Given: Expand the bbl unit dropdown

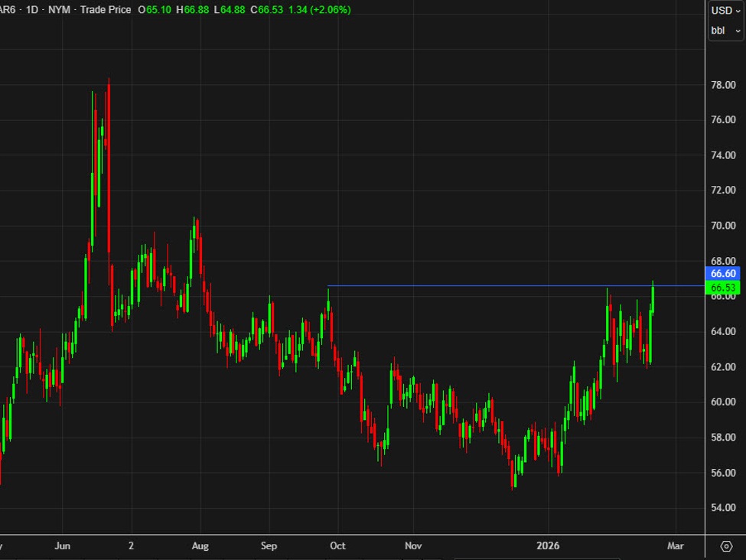Looking at the screenshot, I should (725, 31).
